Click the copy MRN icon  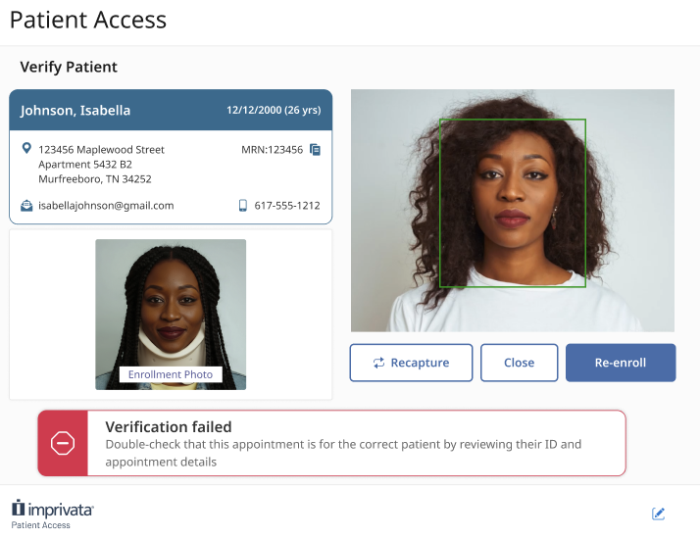tap(315, 150)
